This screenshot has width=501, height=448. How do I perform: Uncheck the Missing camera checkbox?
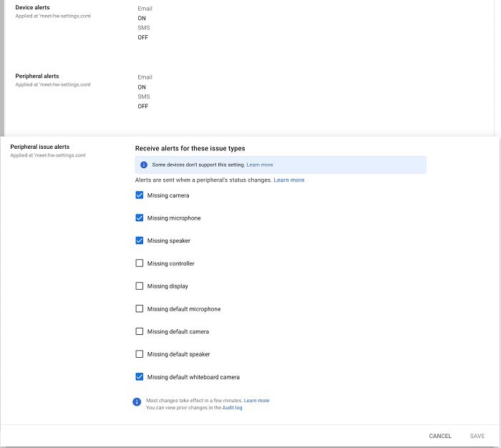coord(140,195)
